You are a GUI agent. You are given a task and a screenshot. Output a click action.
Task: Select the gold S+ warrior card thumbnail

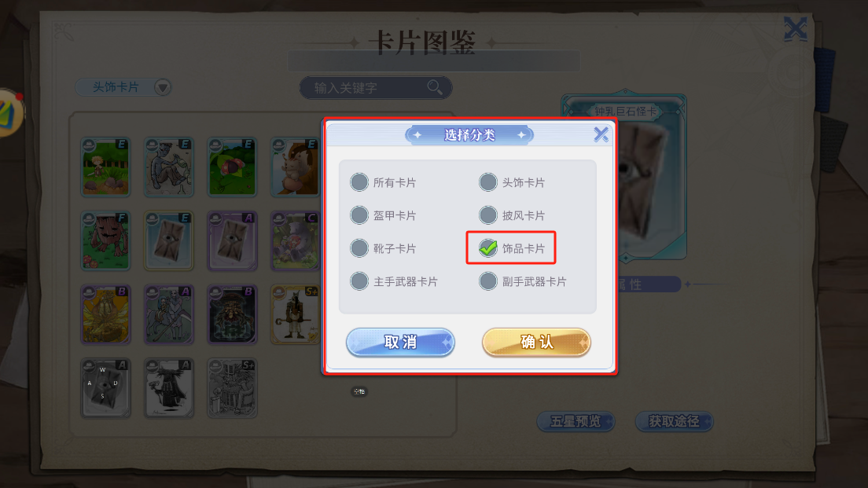tap(296, 314)
